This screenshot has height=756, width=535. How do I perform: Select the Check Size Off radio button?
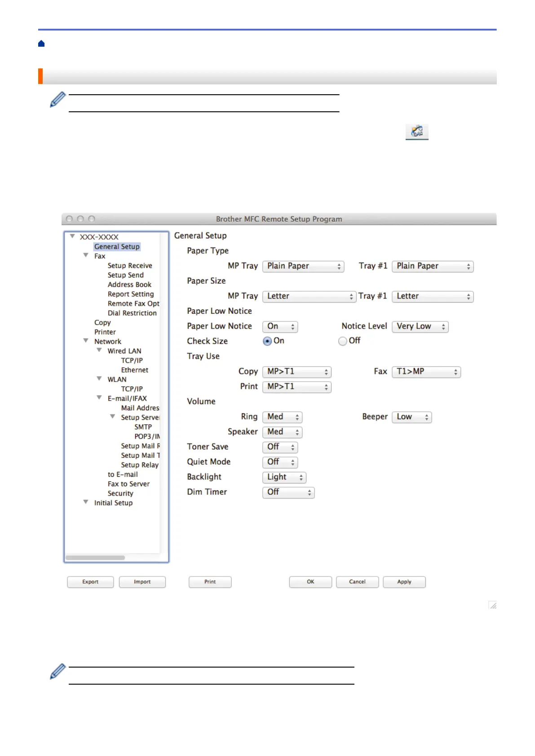click(x=343, y=341)
